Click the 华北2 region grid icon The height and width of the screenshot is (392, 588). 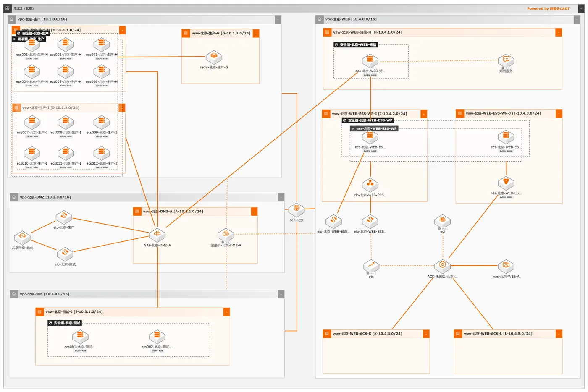click(x=7, y=8)
